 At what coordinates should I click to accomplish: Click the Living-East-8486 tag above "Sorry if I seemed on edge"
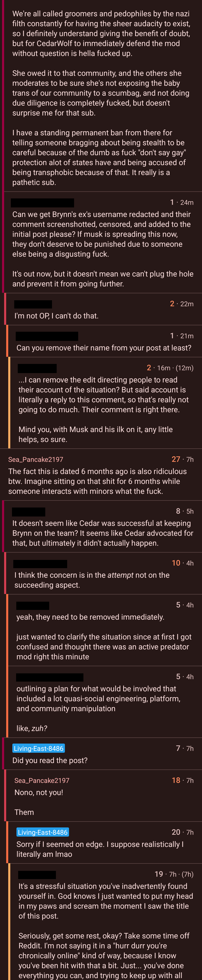click(x=43, y=832)
